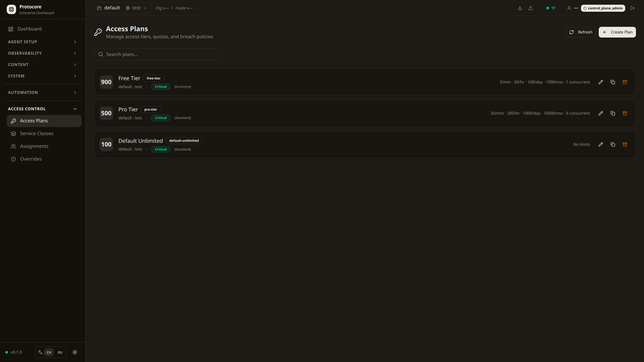Expand the Agent Setup section
Screen dimensions: 644x362
(42, 42)
